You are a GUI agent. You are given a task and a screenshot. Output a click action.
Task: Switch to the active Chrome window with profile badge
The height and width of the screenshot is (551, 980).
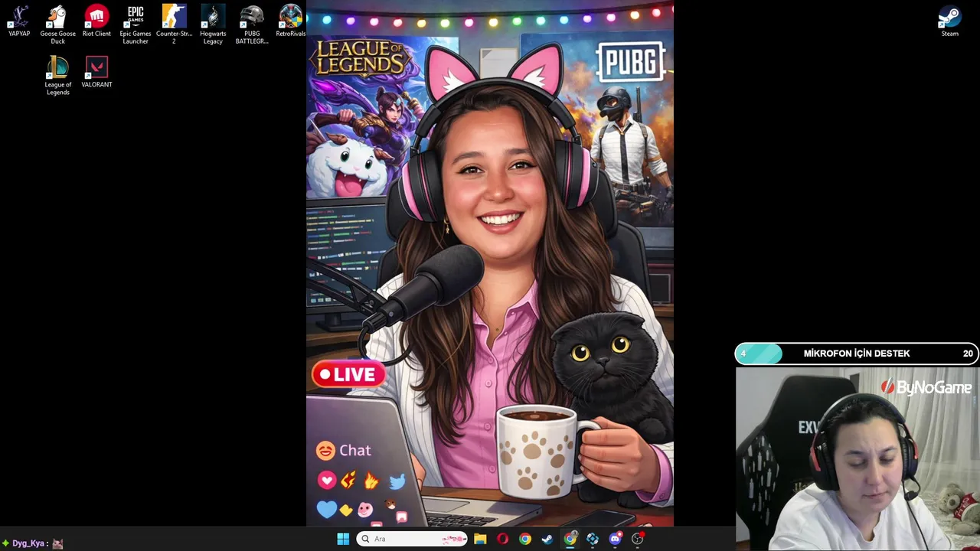pos(570,539)
